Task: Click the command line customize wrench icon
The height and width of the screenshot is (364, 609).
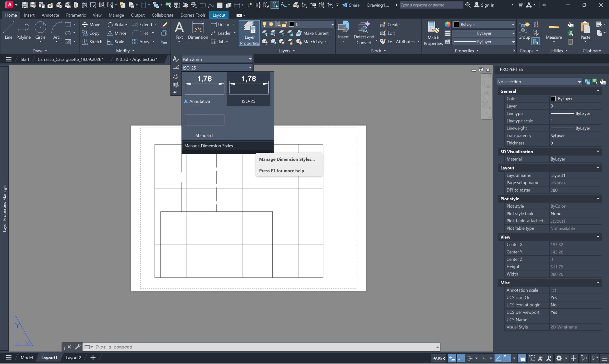Action: coord(78,347)
